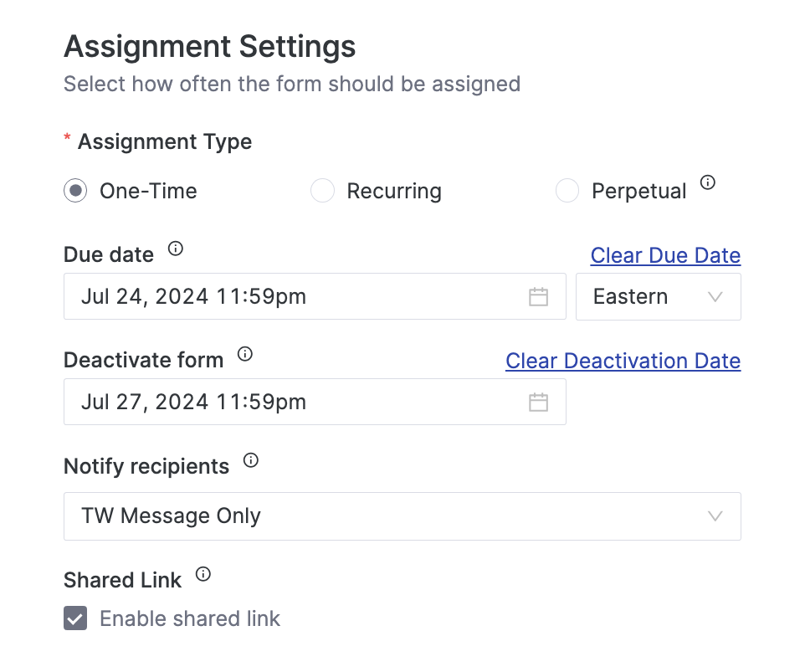The width and height of the screenshot is (805, 672).
Task: Click the Clear Due Date link
Action: click(x=665, y=254)
